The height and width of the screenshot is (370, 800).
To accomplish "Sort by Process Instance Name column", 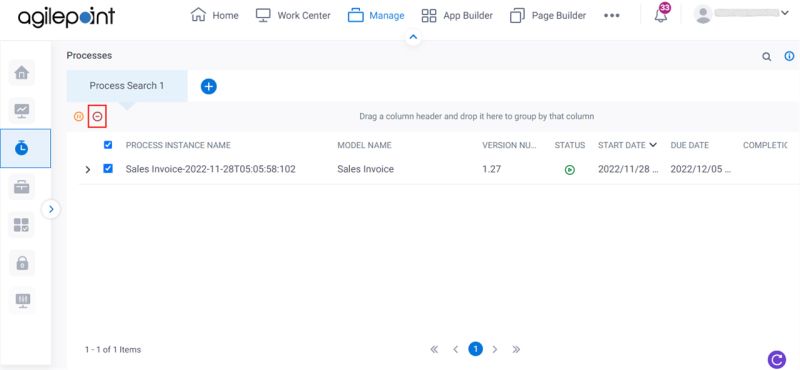I will coord(178,145).
